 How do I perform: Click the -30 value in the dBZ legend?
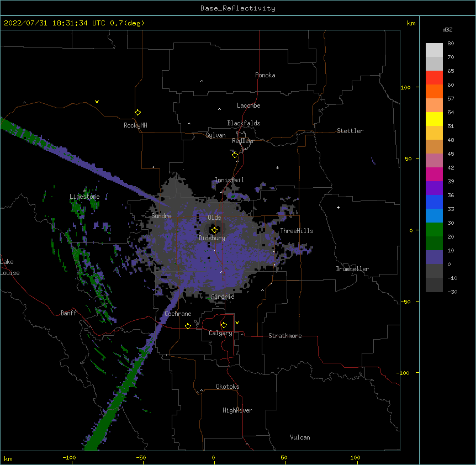[x=452, y=292]
